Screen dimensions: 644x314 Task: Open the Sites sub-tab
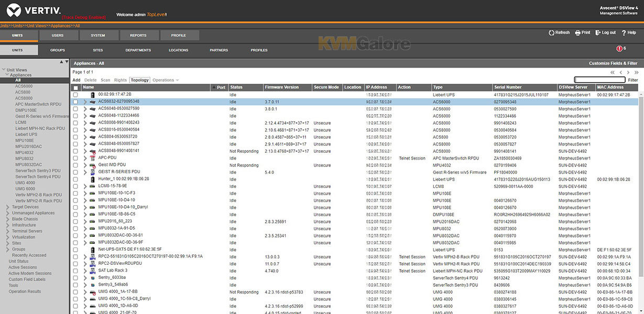(98, 50)
